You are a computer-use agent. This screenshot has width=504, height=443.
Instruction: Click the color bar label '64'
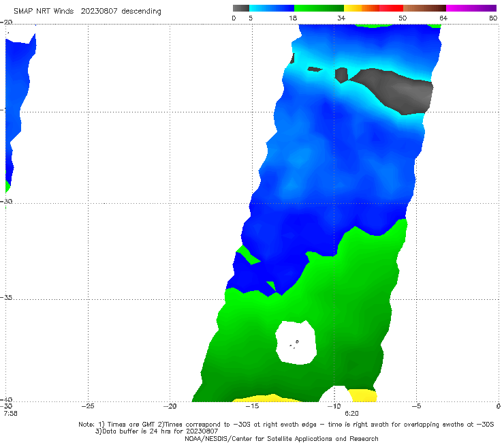pyautogui.click(x=443, y=18)
